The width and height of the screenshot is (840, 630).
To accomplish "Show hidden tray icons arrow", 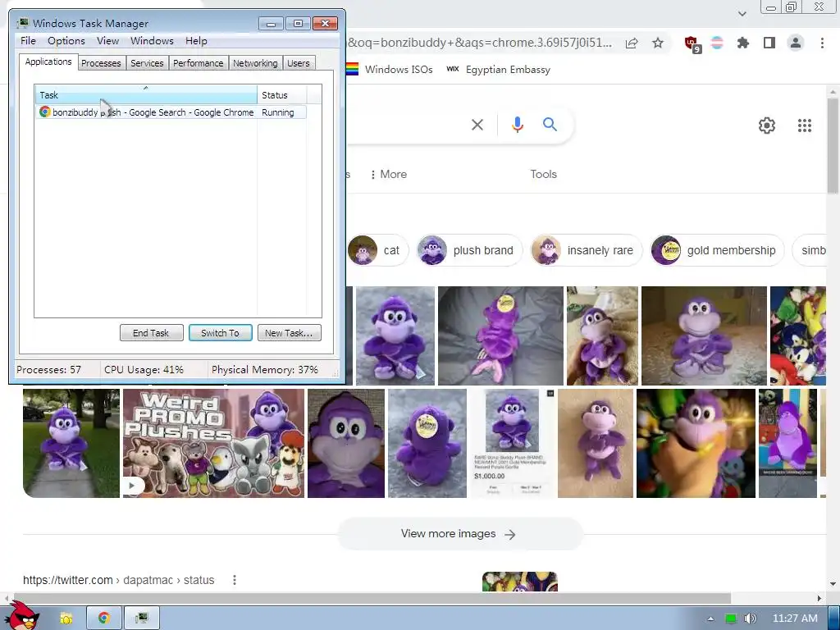I will pos(711,619).
